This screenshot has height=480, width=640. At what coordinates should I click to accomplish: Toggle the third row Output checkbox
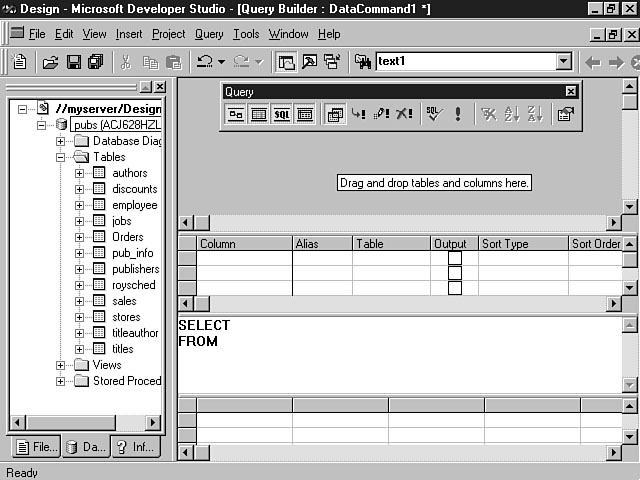[x=455, y=288]
